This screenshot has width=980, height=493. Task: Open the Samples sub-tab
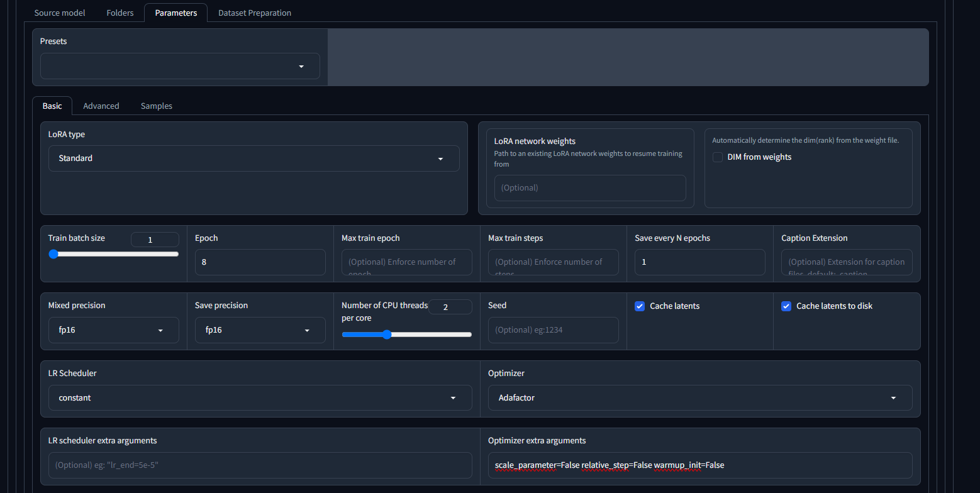point(156,106)
